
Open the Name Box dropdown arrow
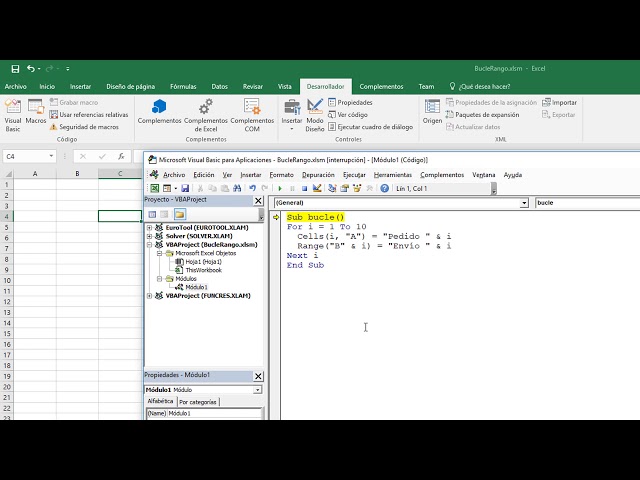[51, 156]
